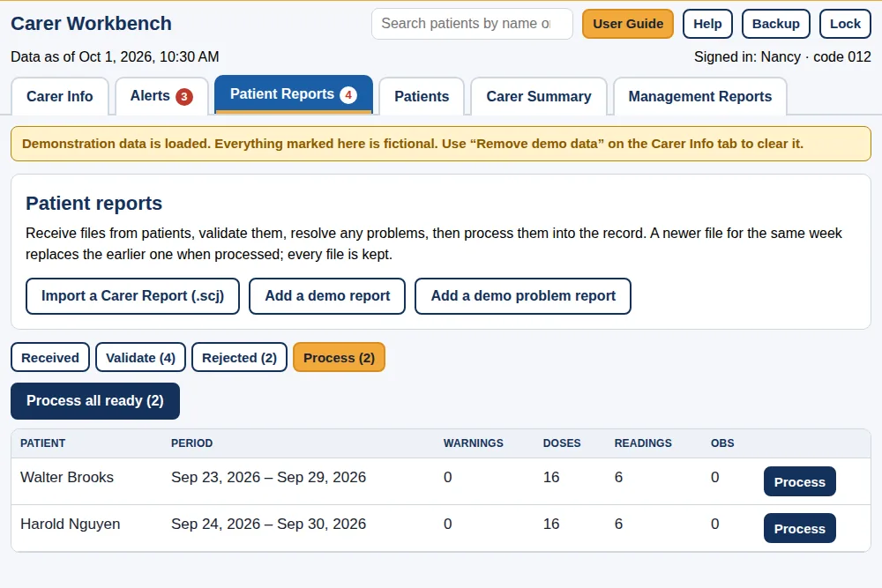Click Signed in: Nancy · code 012
The image size is (882, 588).
pos(782,56)
